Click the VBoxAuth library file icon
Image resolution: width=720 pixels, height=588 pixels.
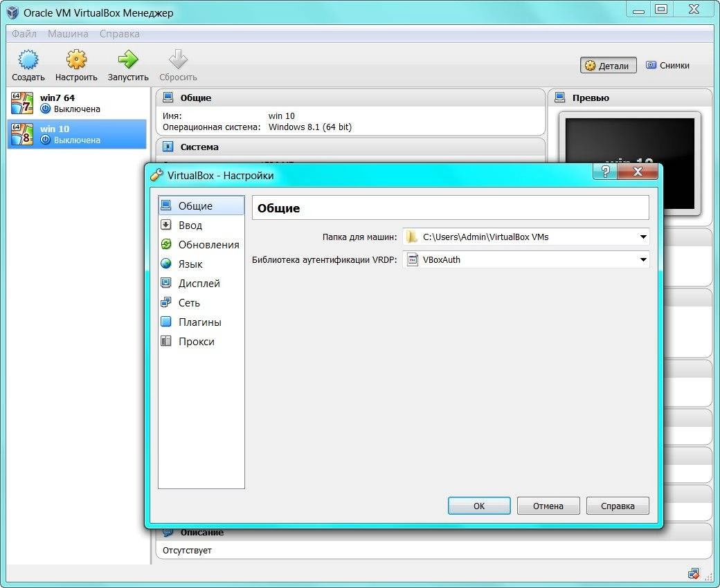413,259
